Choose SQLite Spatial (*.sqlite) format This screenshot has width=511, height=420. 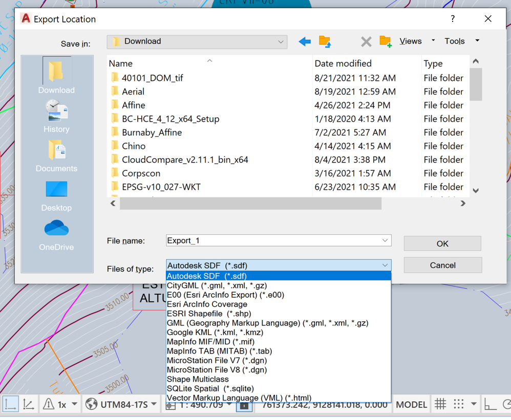click(279, 388)
